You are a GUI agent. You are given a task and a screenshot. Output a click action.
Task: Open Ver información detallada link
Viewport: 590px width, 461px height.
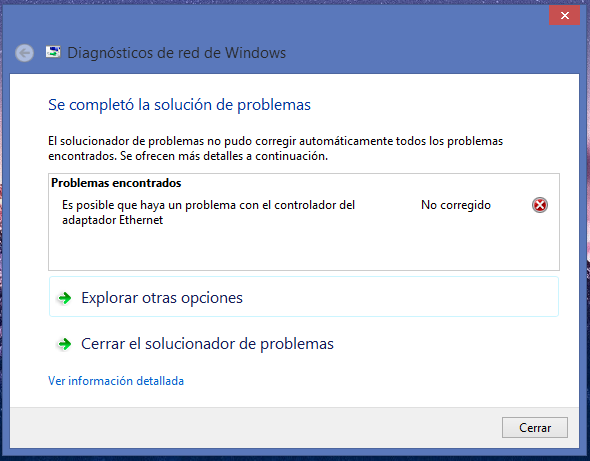(116, 381)
